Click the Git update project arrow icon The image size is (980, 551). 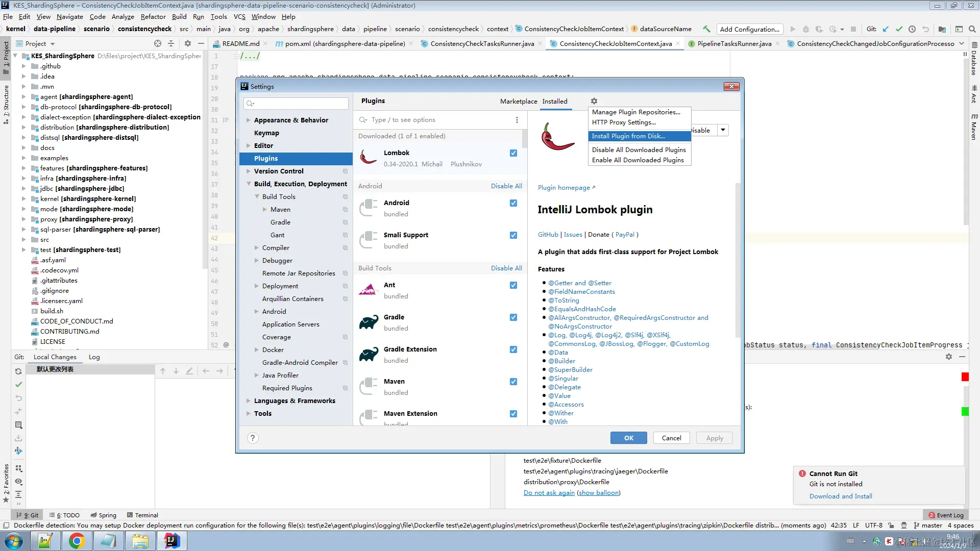[886, 29]
